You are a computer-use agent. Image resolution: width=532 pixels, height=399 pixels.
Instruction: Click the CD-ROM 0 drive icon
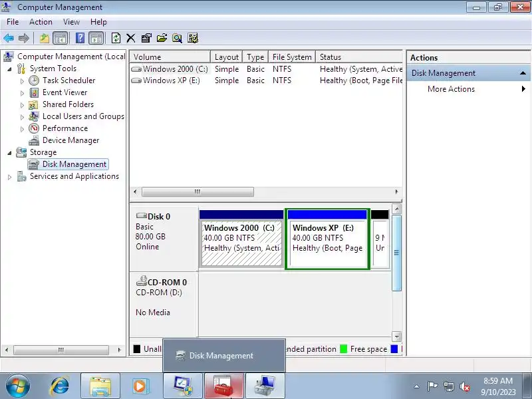pos(141,281)
